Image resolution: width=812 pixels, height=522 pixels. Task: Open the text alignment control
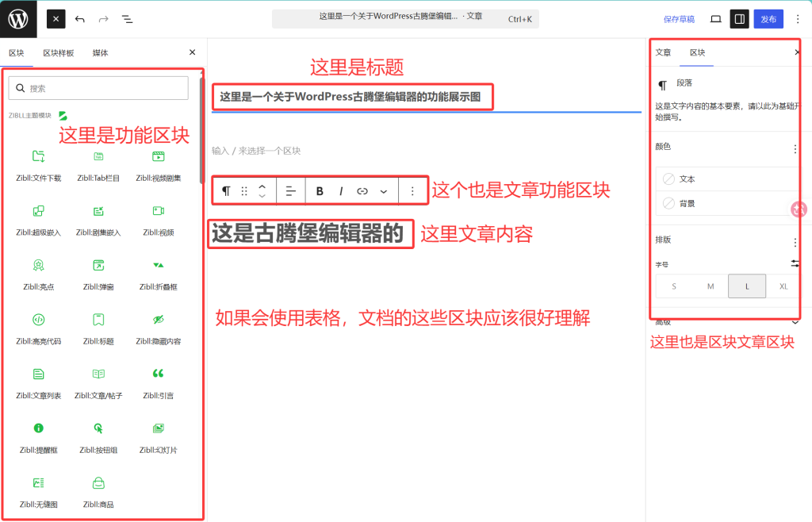click(290, 191)
